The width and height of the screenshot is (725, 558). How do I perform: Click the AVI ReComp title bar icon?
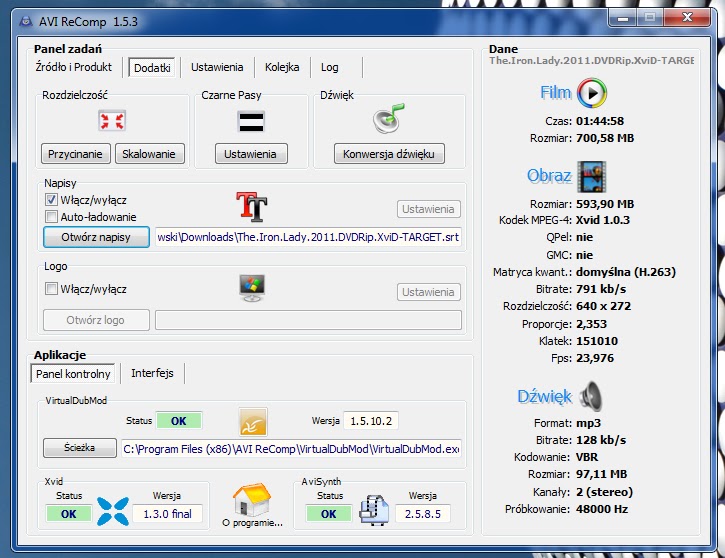click(26, 21)
